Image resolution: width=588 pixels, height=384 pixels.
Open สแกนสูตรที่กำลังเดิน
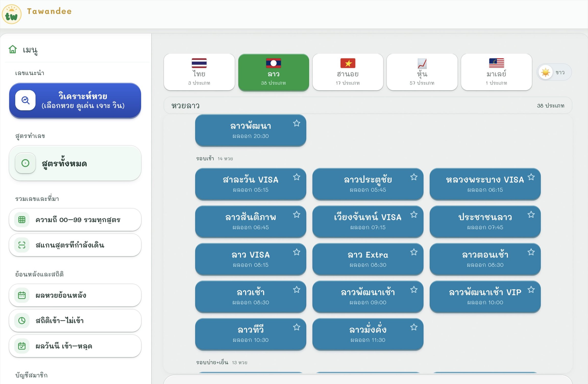pyautogui.click(x=75, y=245)
